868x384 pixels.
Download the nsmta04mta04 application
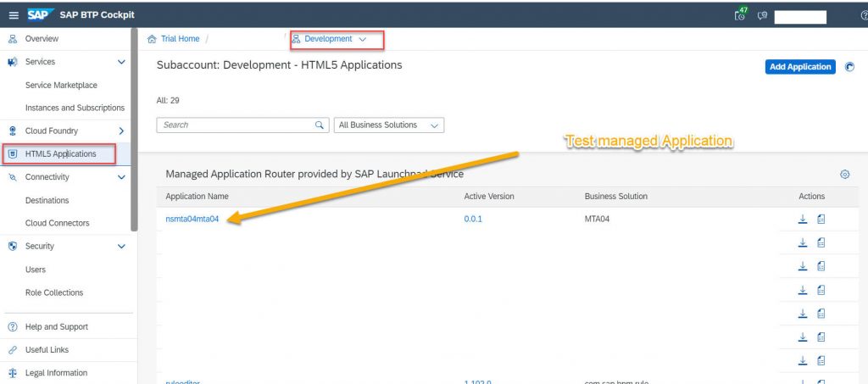click(x=803, y=219)
